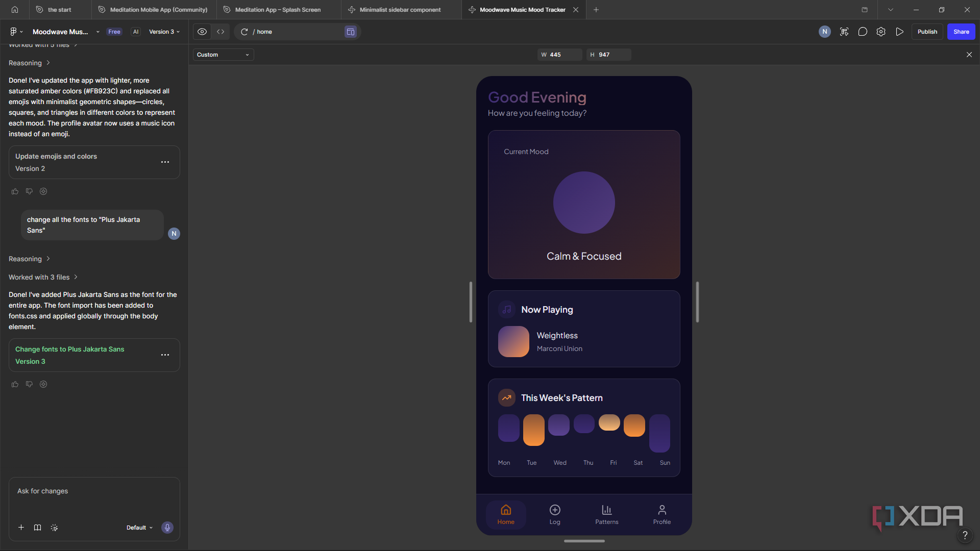Image resolution: width=980 pixels, height=551 pixels.
Task: Click the third feedback icon under Version 3
Action: coord(43,384)
